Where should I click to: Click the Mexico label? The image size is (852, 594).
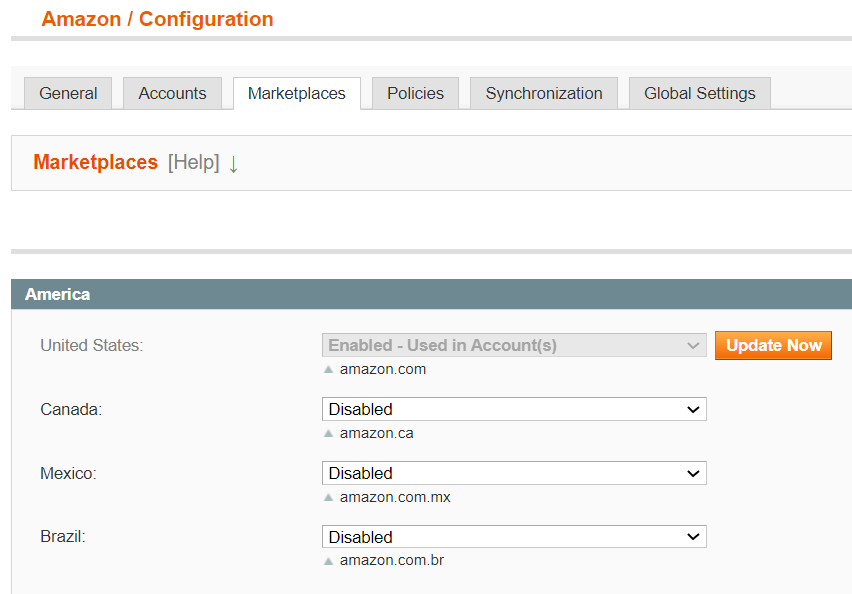pos(68,473)
